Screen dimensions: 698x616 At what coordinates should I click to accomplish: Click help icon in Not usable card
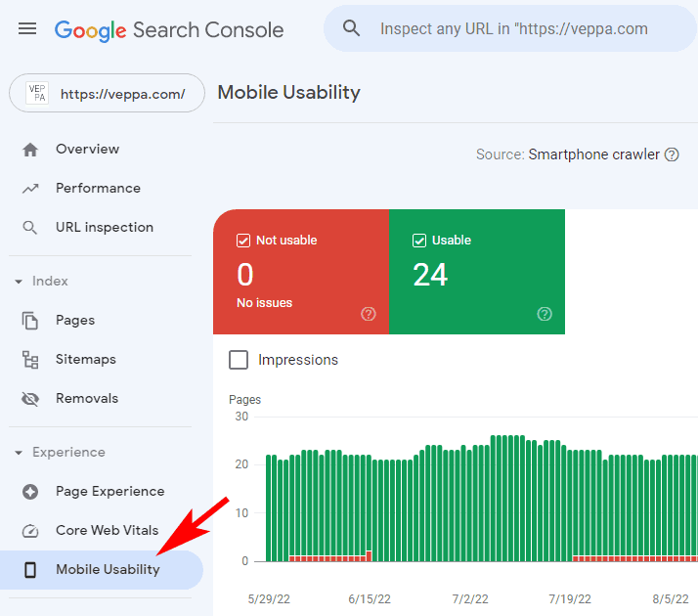click(x=369, y=314)
